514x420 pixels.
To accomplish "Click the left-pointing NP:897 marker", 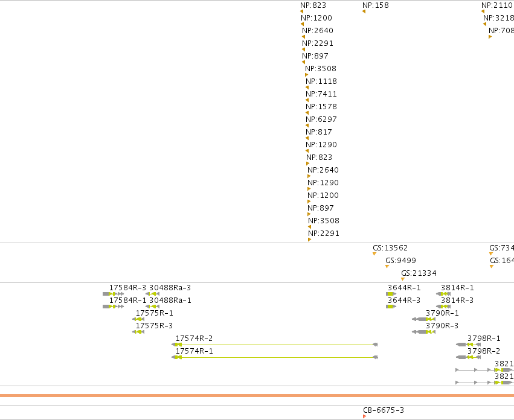I will coord(304,62).
